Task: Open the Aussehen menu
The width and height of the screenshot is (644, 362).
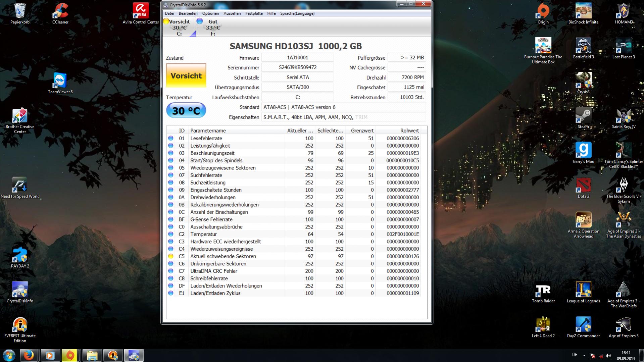Action: (232, 13)
